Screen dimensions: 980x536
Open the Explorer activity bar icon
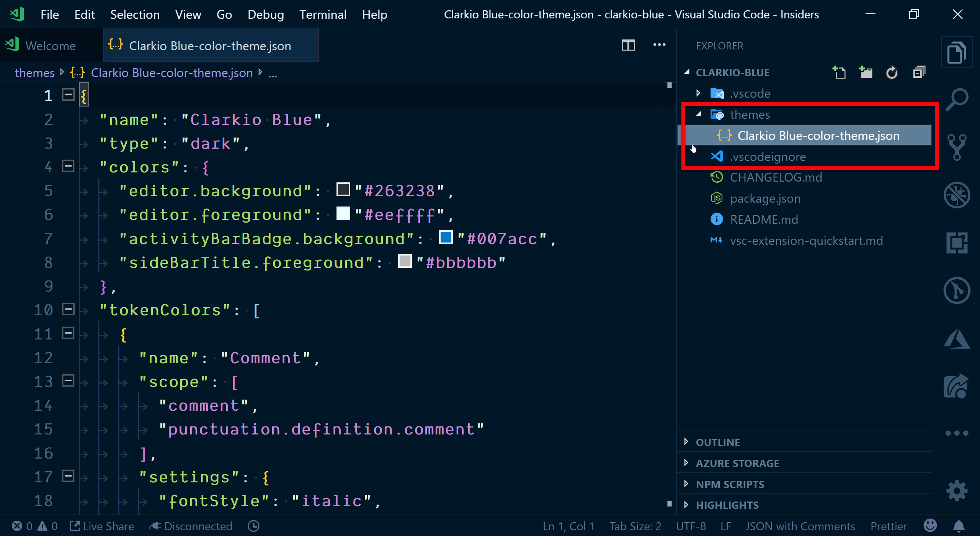(956, 52)
